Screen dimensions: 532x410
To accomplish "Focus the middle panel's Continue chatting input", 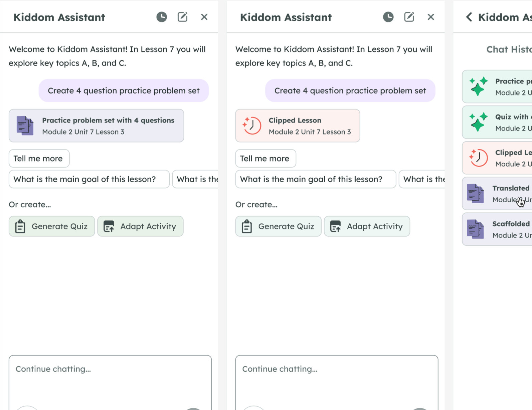I will tap(337, 383).
